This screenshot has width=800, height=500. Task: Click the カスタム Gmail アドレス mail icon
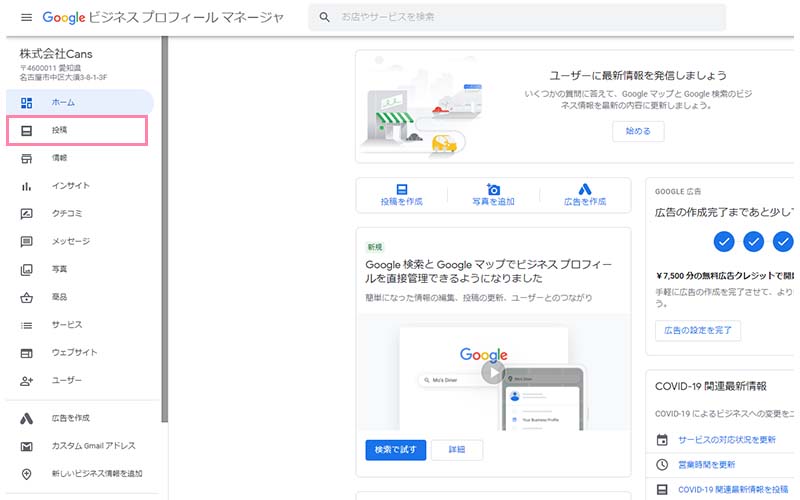[x=27, y=446]
